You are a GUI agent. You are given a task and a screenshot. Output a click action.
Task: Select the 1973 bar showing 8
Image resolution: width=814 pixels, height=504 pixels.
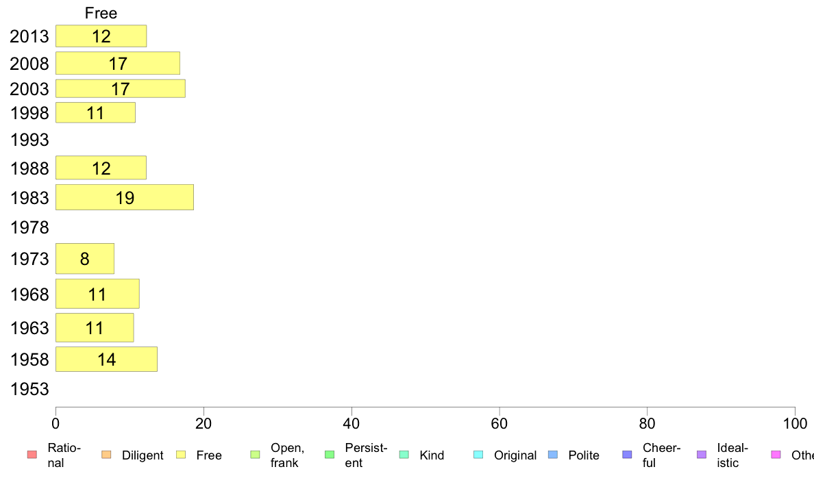coord(84,258)
